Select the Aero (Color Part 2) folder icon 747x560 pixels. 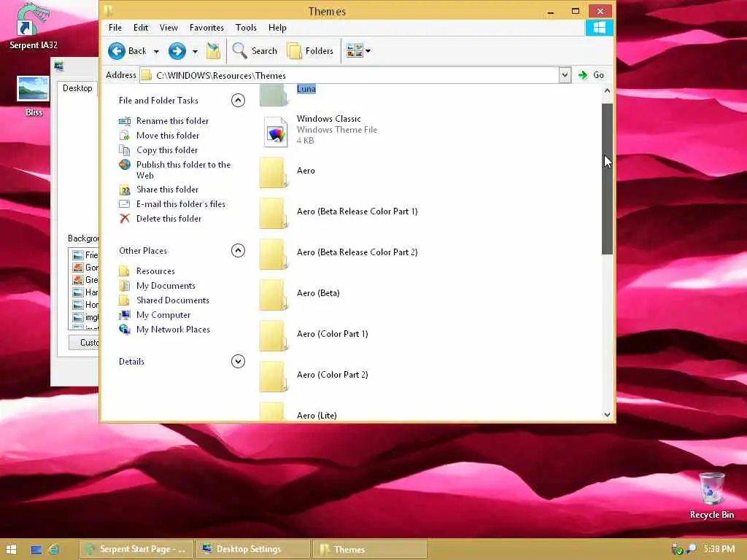274,376
